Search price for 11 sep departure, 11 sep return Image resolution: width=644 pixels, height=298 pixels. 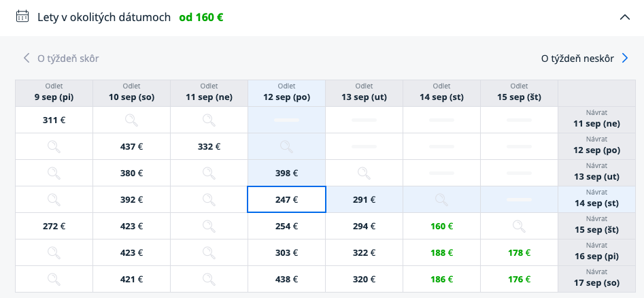[209, 120]
